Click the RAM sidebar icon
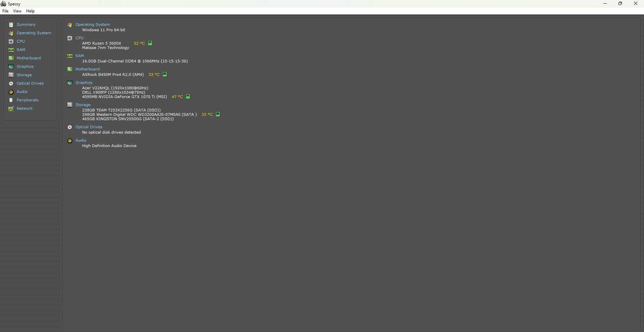The height and width of the screenshot is (332, 644). point(11,50)
